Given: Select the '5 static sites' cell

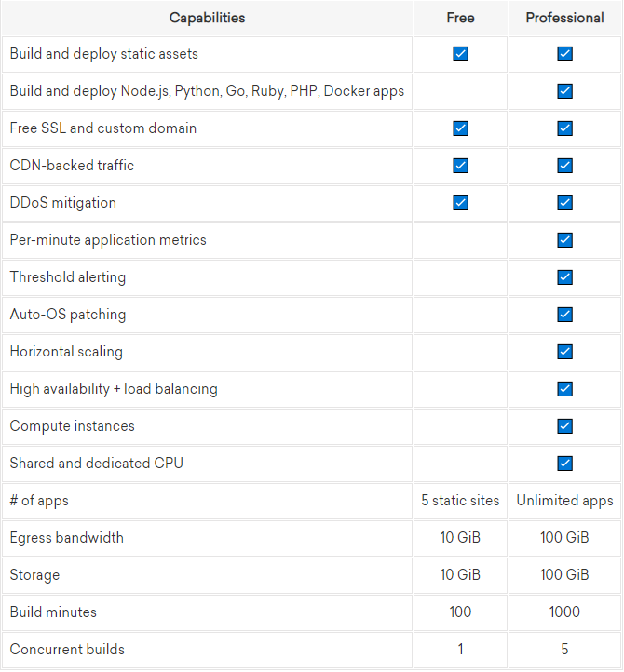Looking at the screenshot, I should click(460, 501).
